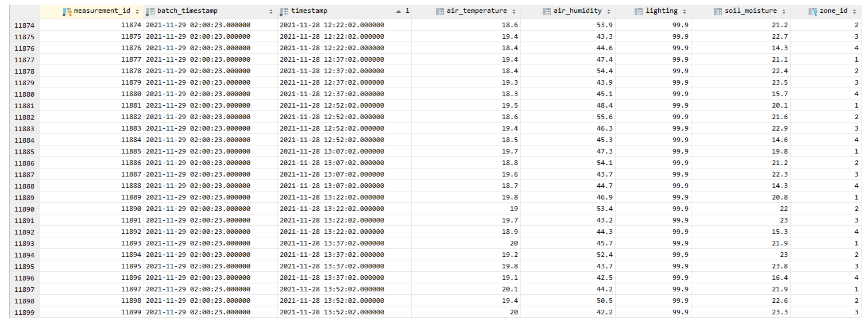868x329 pixels.
Task: Click the batch_timestamp column type icon
Action: (x=150, y=12)
